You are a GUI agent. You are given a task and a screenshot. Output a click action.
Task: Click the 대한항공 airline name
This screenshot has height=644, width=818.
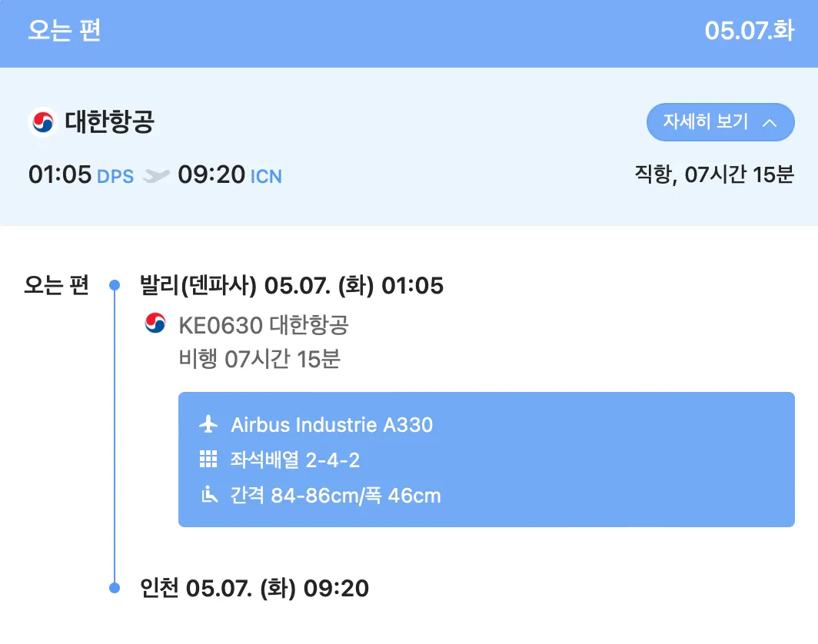[109, 122]
